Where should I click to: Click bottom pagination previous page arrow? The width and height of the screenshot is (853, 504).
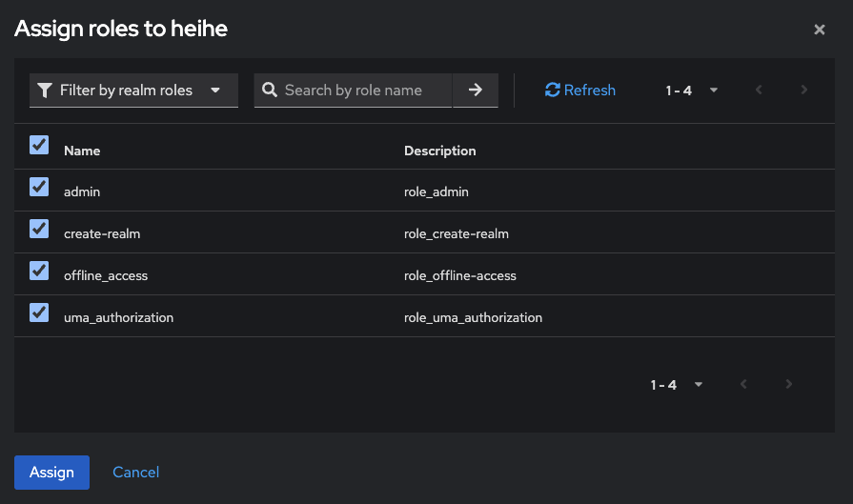click(x=743, y=385)
